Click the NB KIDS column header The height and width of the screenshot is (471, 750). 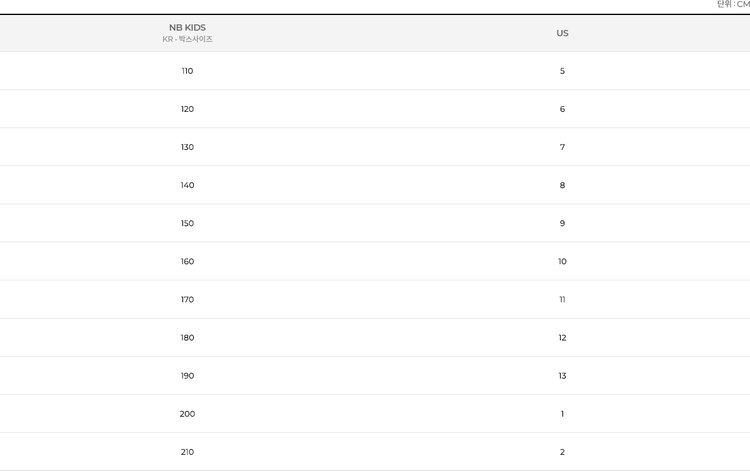(x=188, y=28)
